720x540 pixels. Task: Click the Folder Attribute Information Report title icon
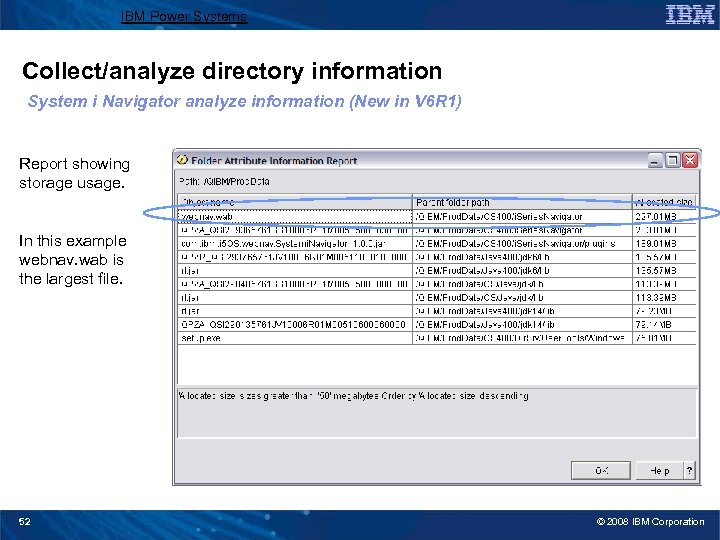[182, 160]
